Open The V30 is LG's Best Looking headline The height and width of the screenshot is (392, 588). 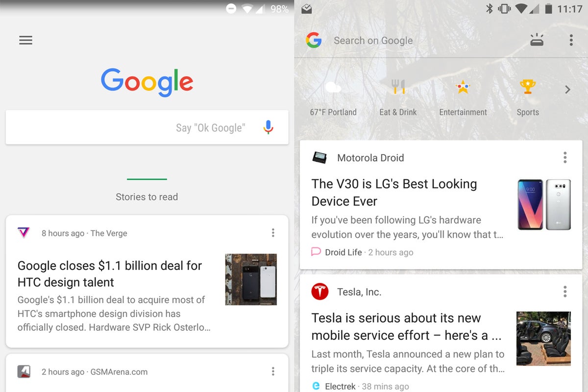394,192
